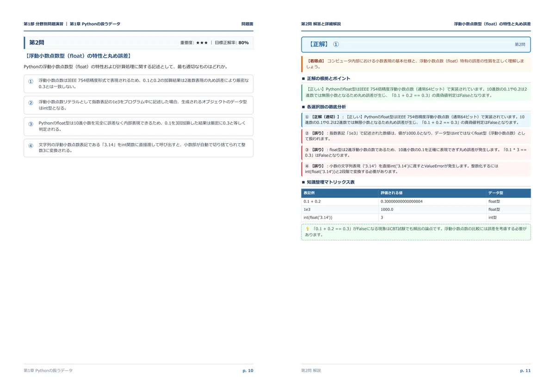Click the question sentence ending in 最も適切なものはどれか

point(125,67)
